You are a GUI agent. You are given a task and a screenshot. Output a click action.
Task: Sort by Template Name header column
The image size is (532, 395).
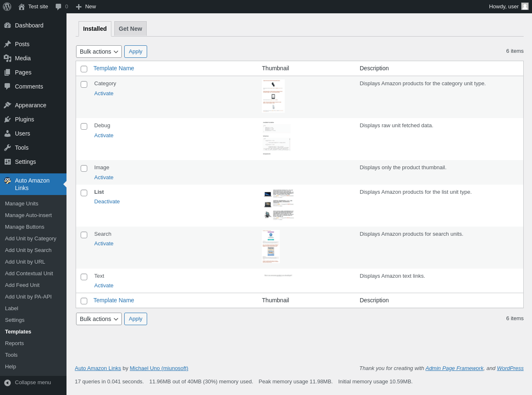[114, 68]
